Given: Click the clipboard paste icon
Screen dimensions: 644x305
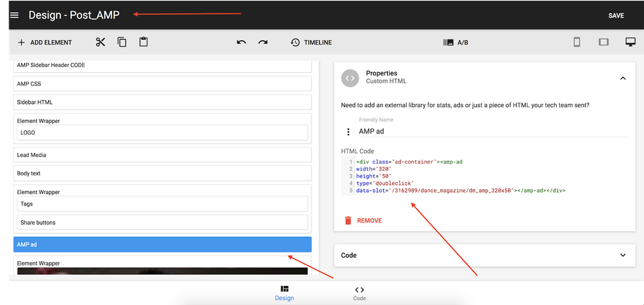Looking at the screenshot, I should (143, 42).
